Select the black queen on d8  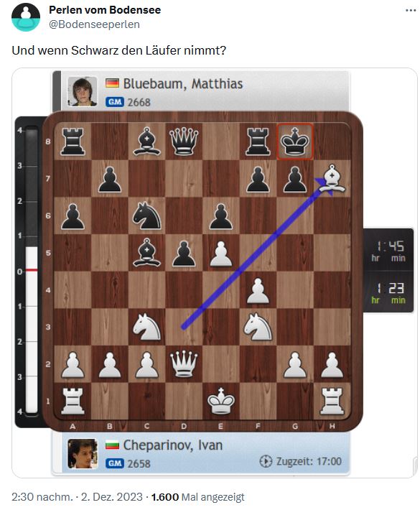[x=184, y=142]
